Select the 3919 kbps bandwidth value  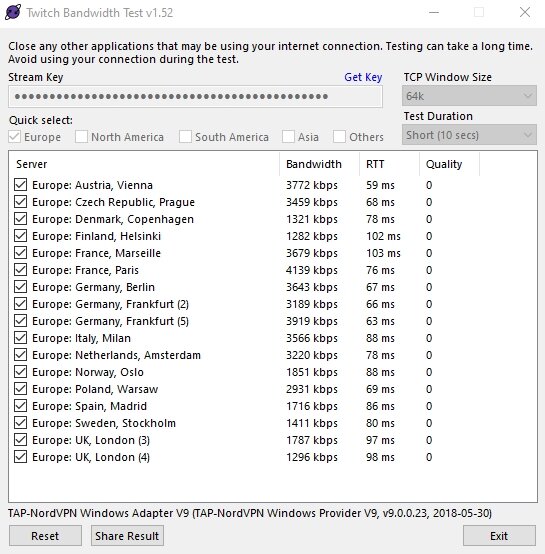pos(312,321)
